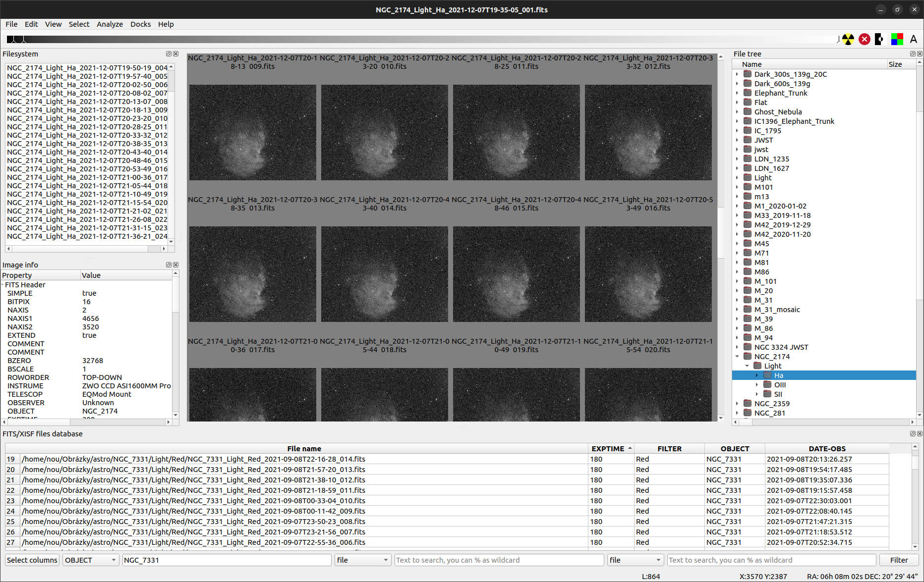
Task: Open the Docks menu
Action: [x=140, y=24]
